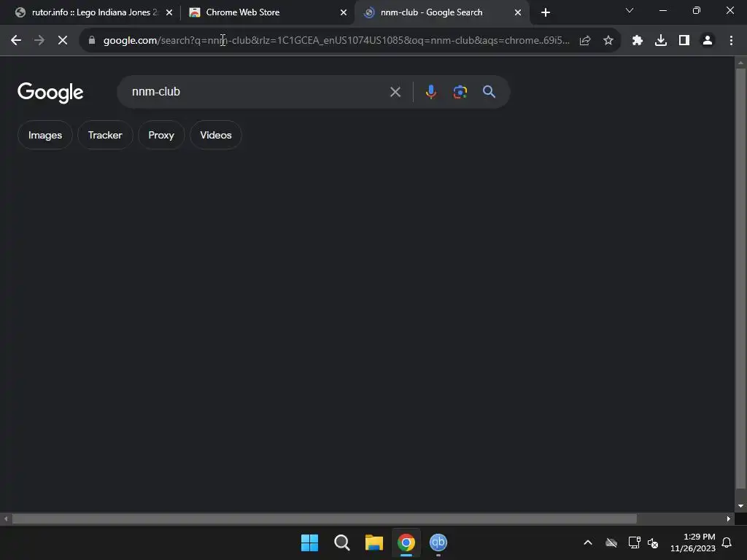Open network settings tray icon
Image resolution: width=747 pixels, height=560 pixels.
pyautogui.click(x=634, y=542)
